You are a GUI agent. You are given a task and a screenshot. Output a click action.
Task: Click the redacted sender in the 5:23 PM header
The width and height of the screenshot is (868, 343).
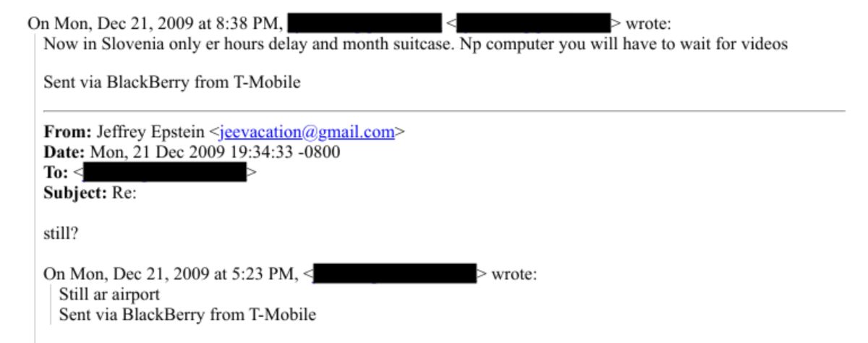point(395,274)
